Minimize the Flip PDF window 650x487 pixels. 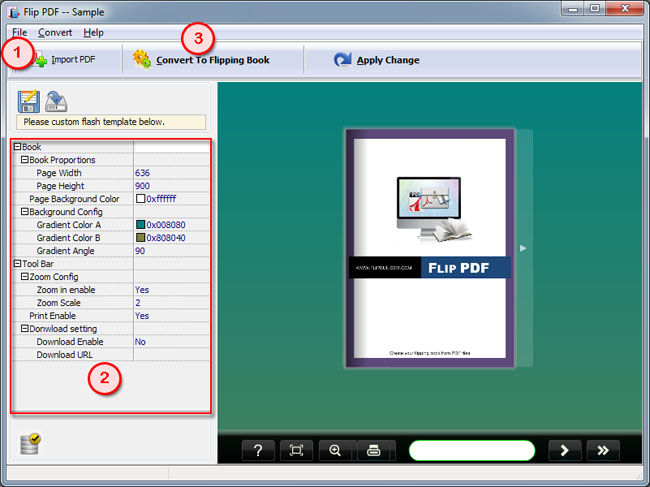click(x=573, y=9)
